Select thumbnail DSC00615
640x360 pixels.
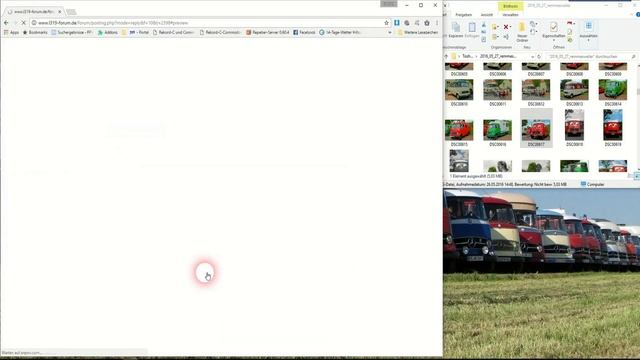459,133
